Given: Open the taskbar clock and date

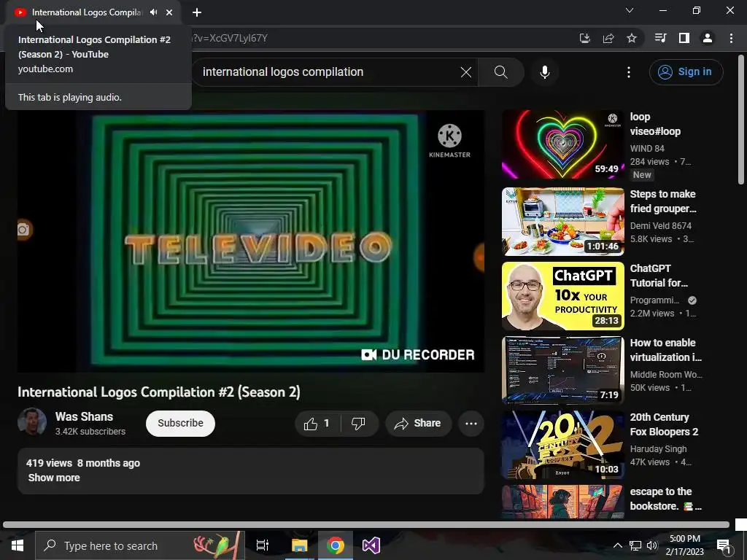Looking at the screenshot, I should click(684, 545).
